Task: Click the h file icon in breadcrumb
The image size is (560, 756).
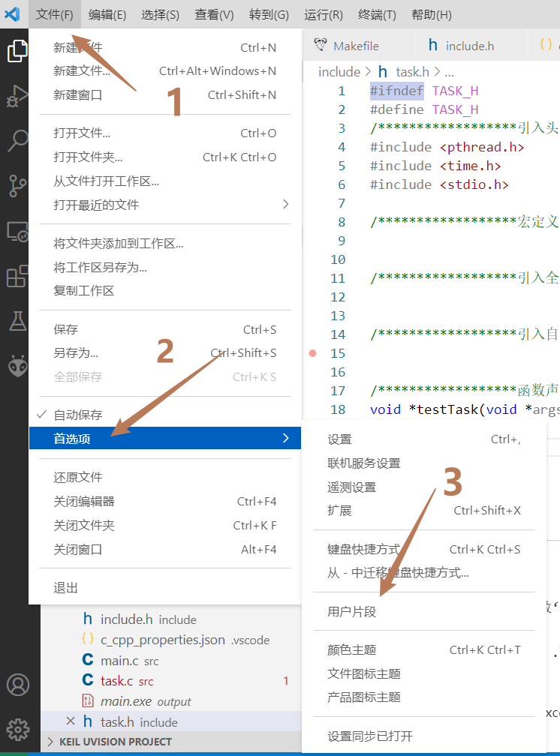Action: [x=383, y=72]
